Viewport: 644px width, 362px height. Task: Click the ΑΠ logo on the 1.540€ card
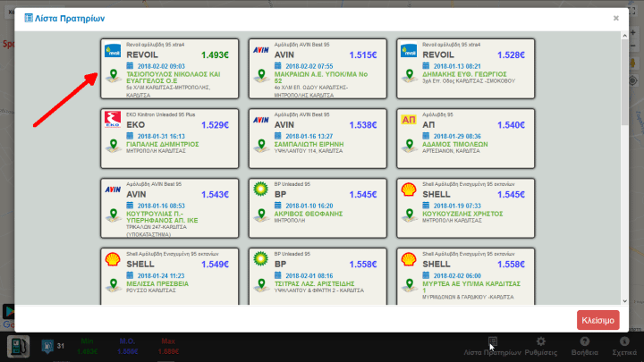(409, 120)
